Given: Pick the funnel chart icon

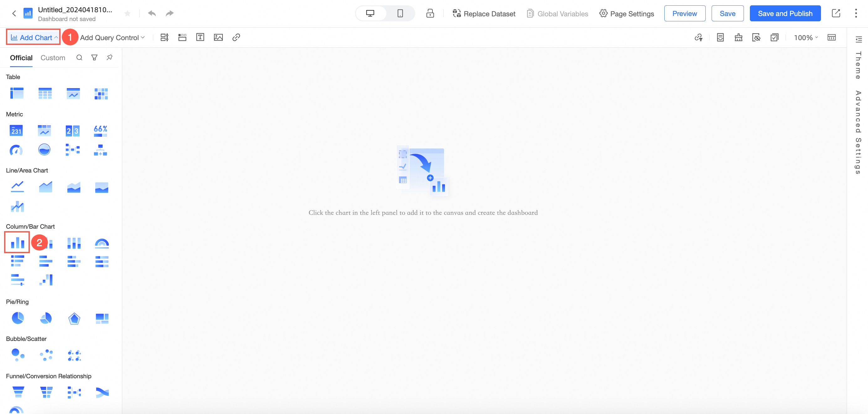Looking at the screenshot, I should 18,392.
